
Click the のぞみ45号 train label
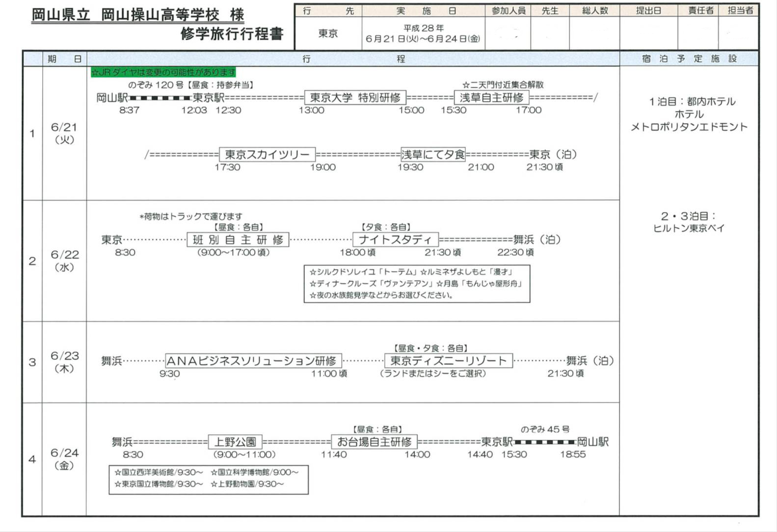[545, 429]
